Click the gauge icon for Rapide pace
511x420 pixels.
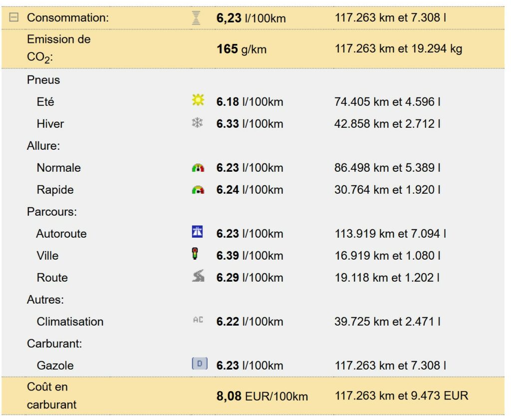[198, 190]
